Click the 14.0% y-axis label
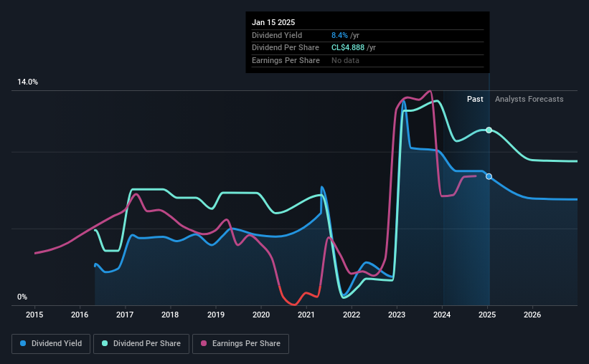 (x=27, y=82)
